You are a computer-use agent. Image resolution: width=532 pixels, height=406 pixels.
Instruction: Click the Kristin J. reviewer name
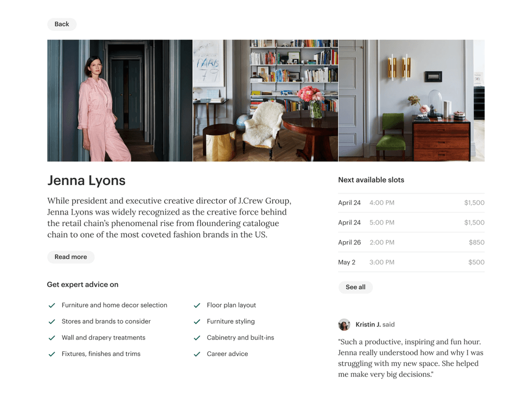[x=368, y=324]
